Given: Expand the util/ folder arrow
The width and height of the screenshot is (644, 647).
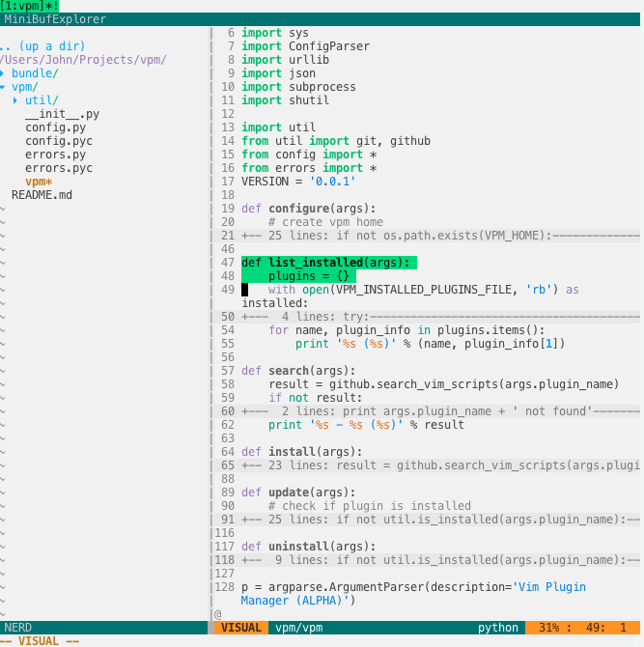Looking at the screenshot, I should [15, 100].
